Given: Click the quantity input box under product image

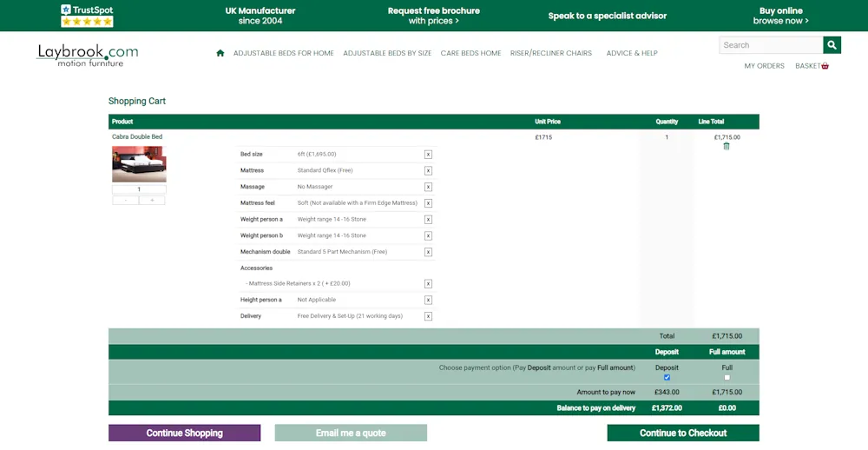Looking at the screenshot, I should click(x=139, y=189).
